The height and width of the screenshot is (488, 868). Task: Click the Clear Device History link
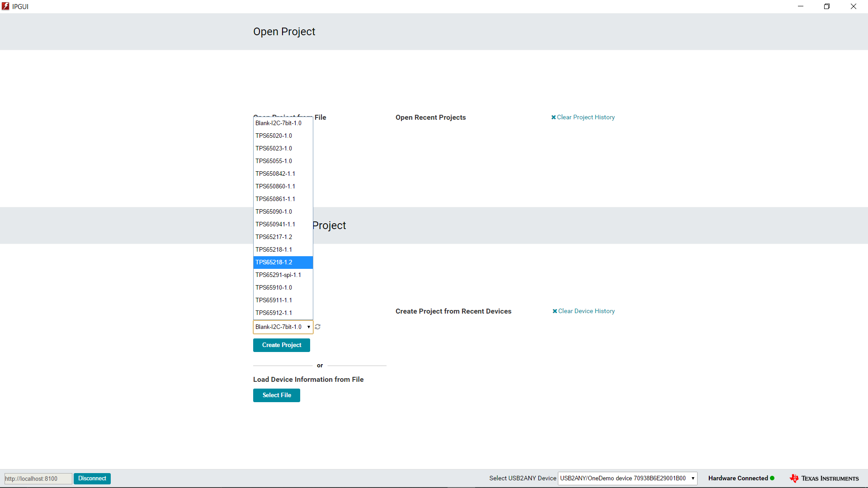[584, 311]
